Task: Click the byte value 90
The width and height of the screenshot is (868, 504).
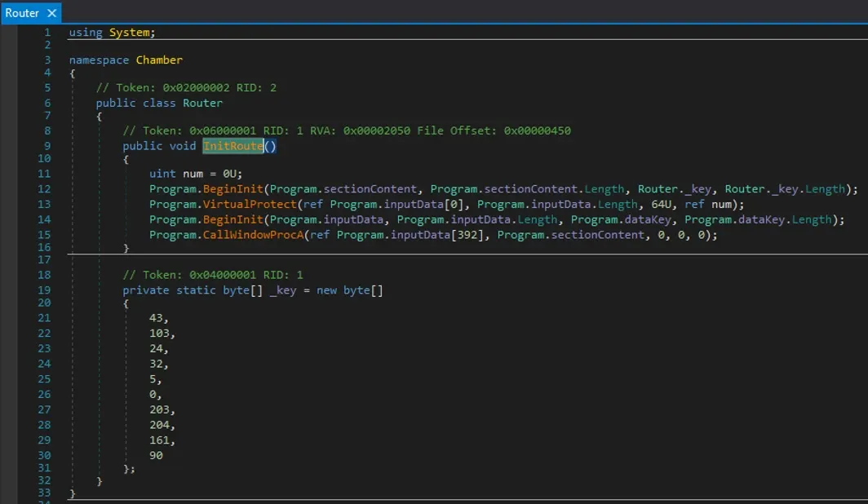Action: click(156, 455)
